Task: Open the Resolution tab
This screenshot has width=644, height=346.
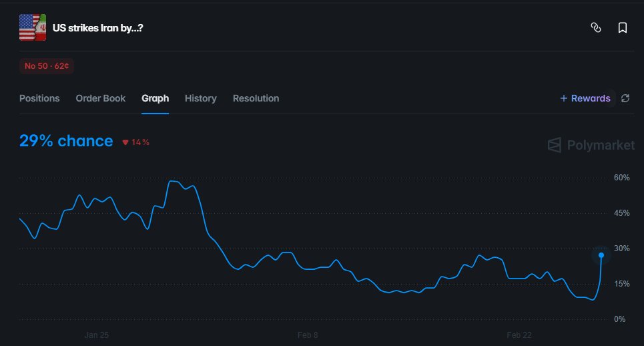Action: pyautogui.click(x=256, y=98)
